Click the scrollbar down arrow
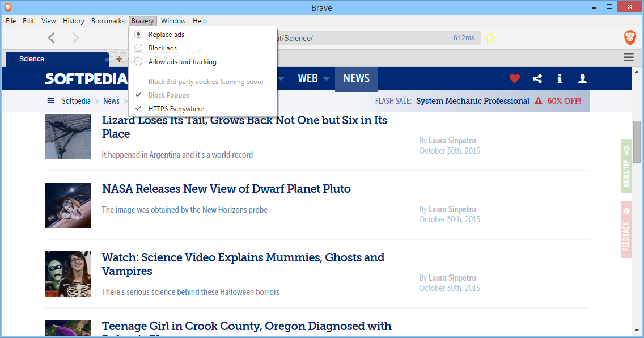644x338 pixels. coord(637,330)
